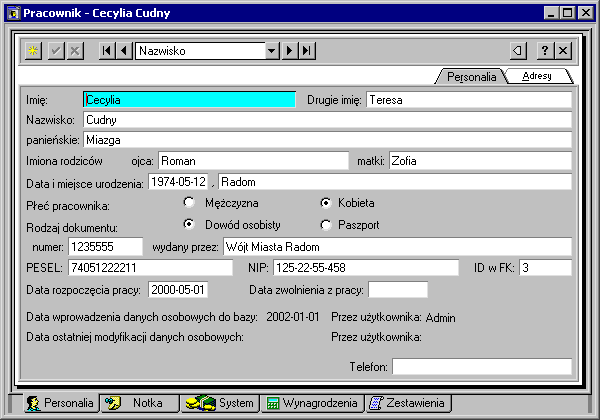Jump to the first employee record
600x420 pixels.
pyautogui.click(x=107, y=50)
